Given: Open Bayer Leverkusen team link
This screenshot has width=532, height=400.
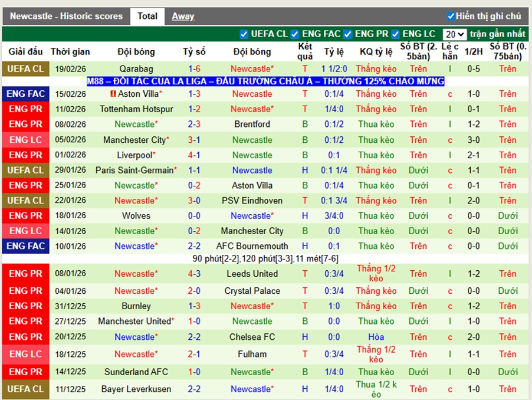Looking at the screenshot, I should [x=136, y=389].
